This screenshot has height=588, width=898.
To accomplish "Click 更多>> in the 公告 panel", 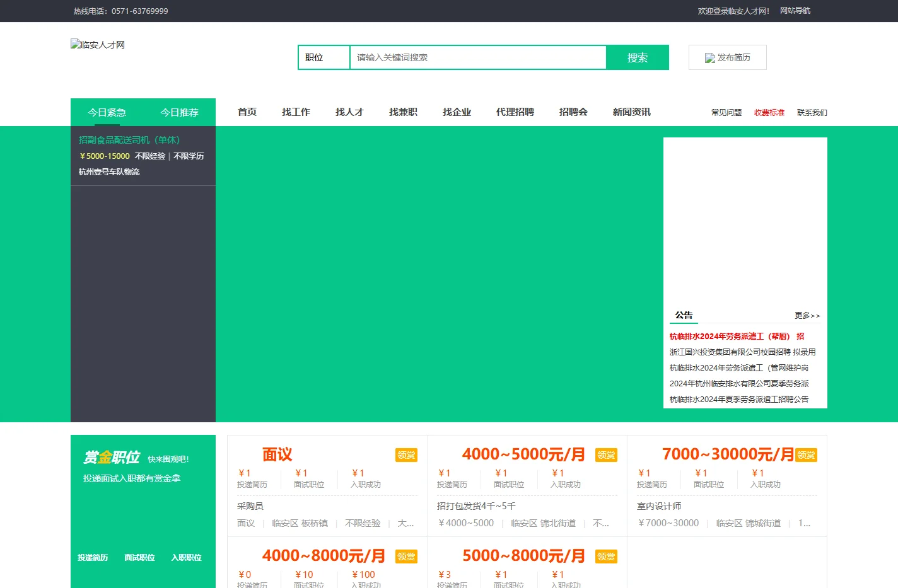I will point(807,316).
